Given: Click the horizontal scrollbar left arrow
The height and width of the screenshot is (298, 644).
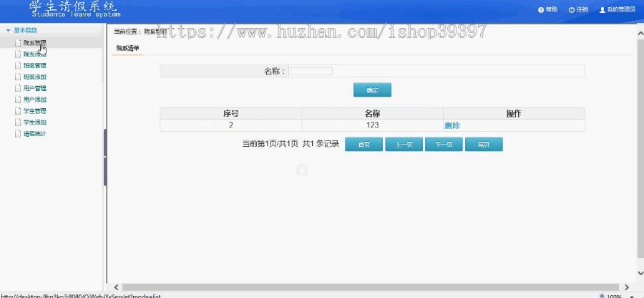Looking at the screenshot, I should click(116, 287).
